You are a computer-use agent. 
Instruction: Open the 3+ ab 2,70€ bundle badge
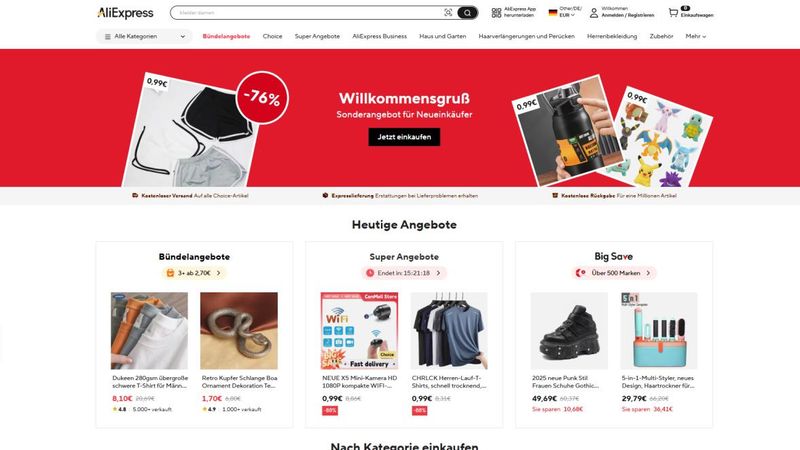[194, 273]
